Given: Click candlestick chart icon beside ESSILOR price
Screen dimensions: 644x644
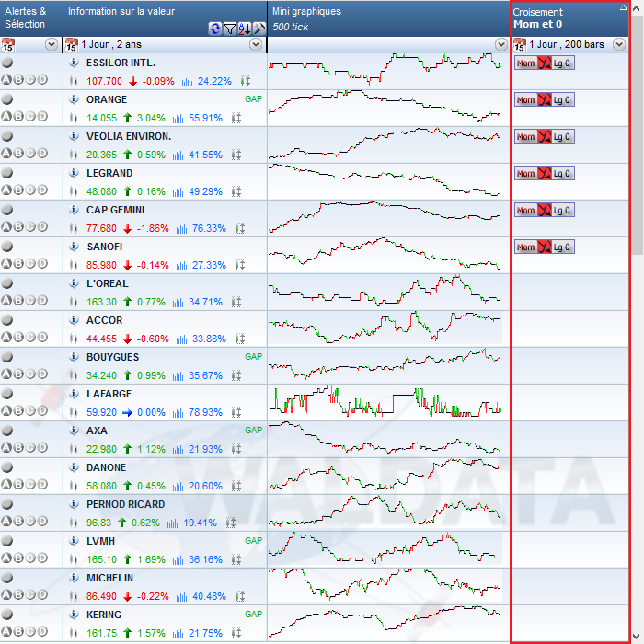Looking at the screenshot, I should 74,81.
